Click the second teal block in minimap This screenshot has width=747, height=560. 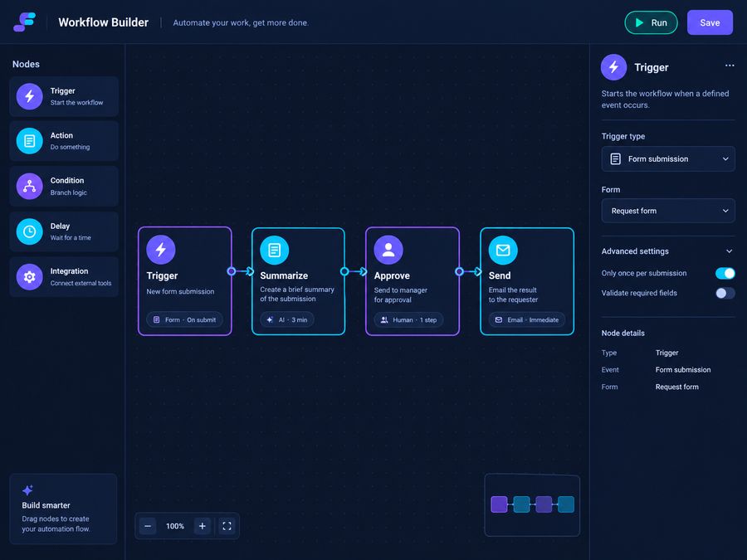[x=521, y=504]
